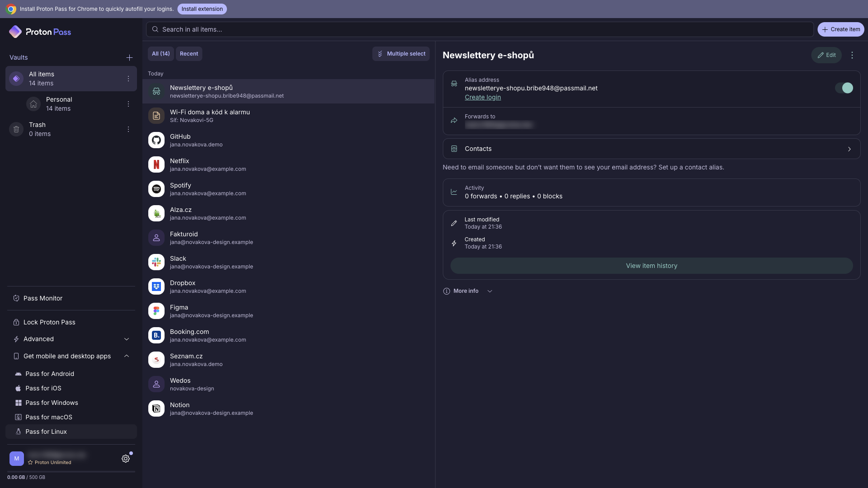Click the Booking.com item icon
Image resolution: width=868 pixels, height=488 pixels.
(156, 335)
